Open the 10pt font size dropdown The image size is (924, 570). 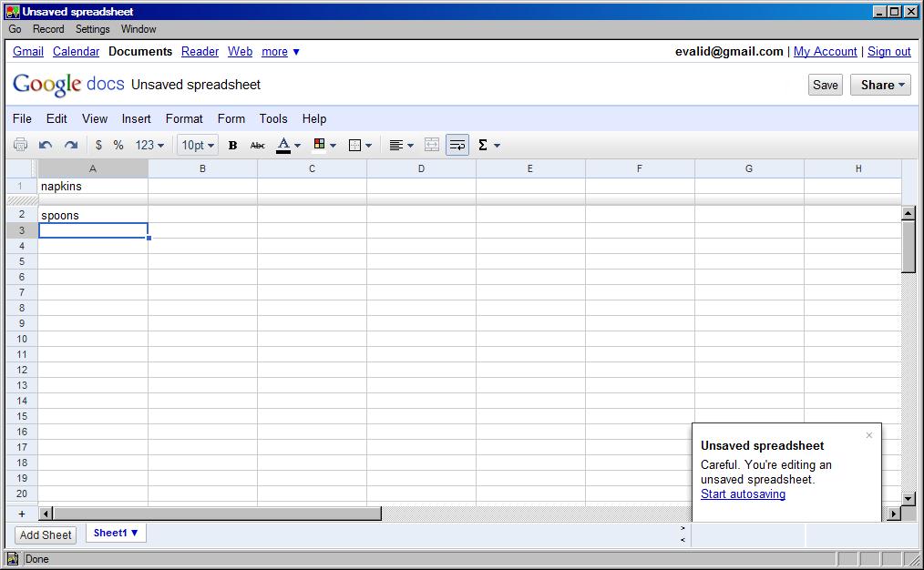tap(198, 145)
